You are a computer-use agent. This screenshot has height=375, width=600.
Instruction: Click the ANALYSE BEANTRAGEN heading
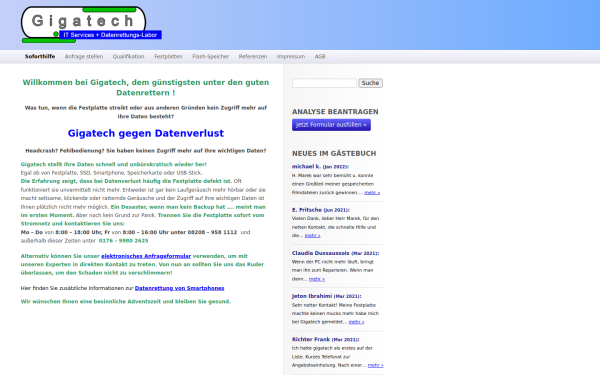coord(335,112)
